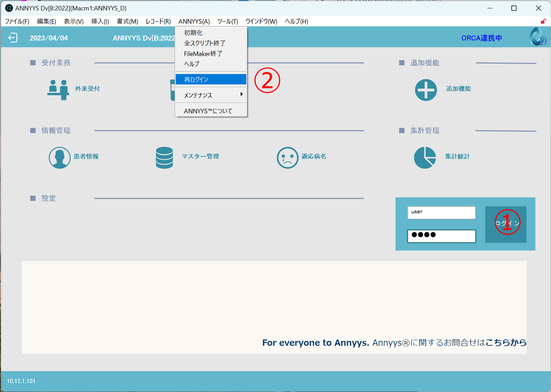Open the レコード(R) menu
The image size is (551, 392).
(x=158, y=22)
